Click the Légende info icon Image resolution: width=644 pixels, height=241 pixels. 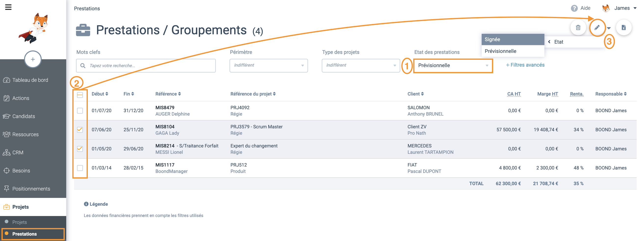click(86, 204)
